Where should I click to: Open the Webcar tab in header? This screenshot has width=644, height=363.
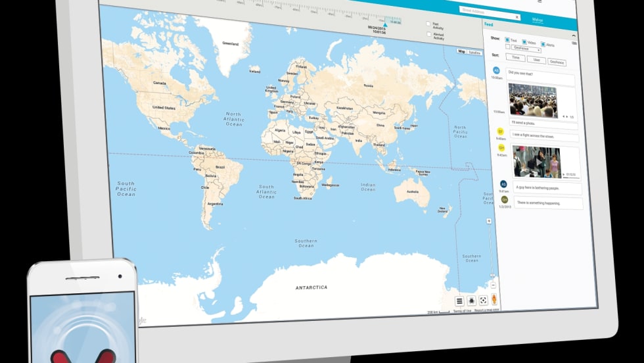pyautogui.click(x=537, y=20)
